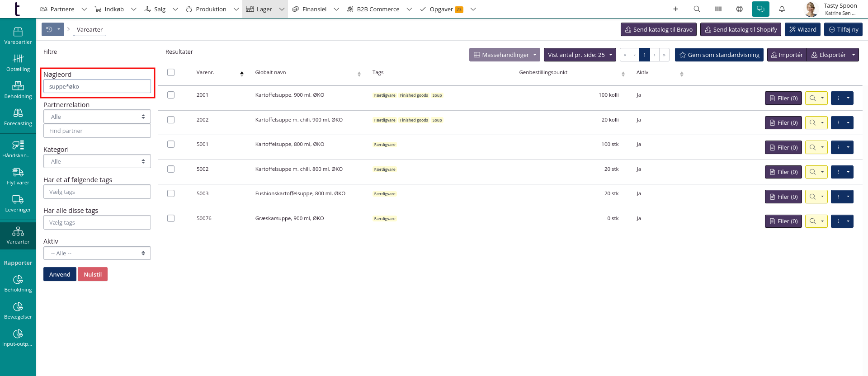Screen dimensions: 868x376
Task: Open the notifications bell
Action: pyautogui.click(x=782, y=9)
